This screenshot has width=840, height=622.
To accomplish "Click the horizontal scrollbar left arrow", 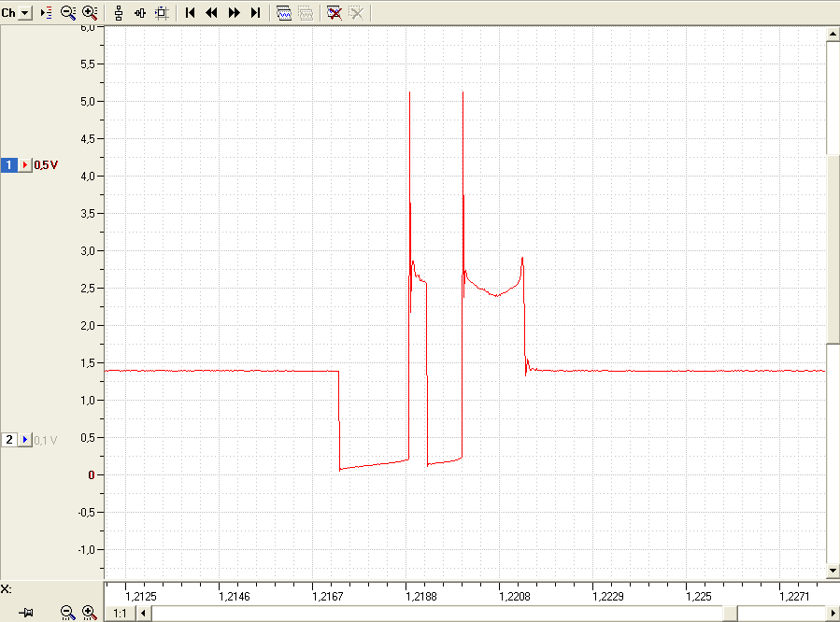I will (143, 613).
